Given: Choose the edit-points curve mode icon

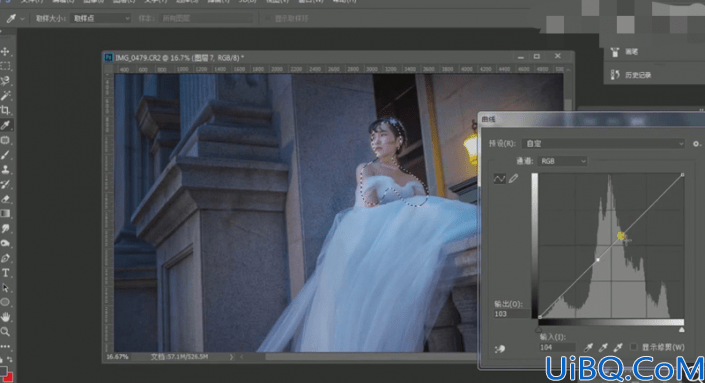Looking at the screenshot, I should (x=499, y=179).
